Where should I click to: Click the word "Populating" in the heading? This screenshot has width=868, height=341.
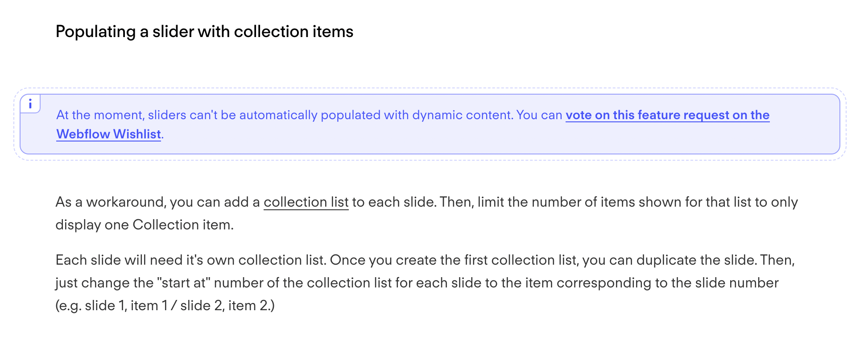click(x=95, y=32)
